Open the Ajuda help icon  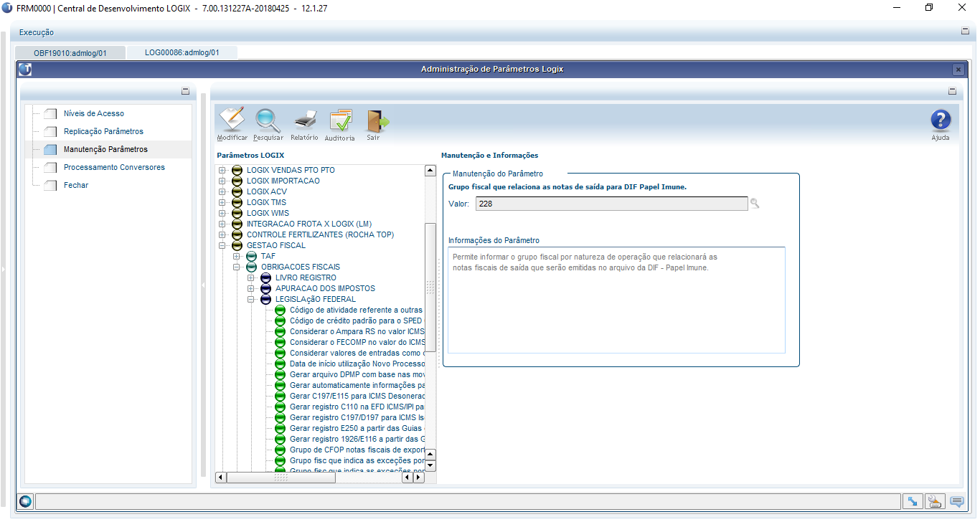(x=941, y=120)
